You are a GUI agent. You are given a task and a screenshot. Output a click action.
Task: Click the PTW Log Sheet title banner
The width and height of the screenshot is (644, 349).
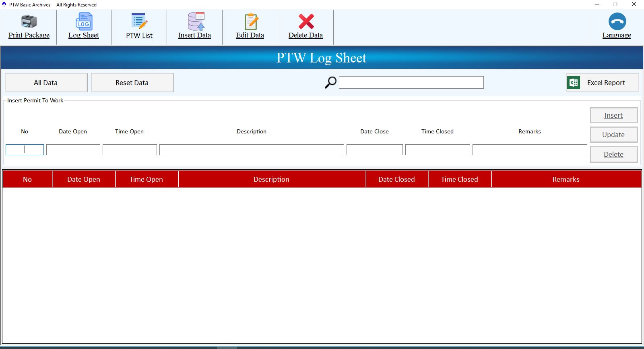point(322,58)
